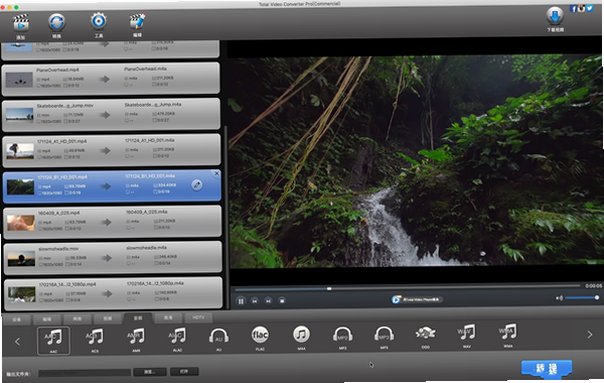Open the Twitter icon at top right
Viewport: 604px width, 383px height.
click(589, 8)
